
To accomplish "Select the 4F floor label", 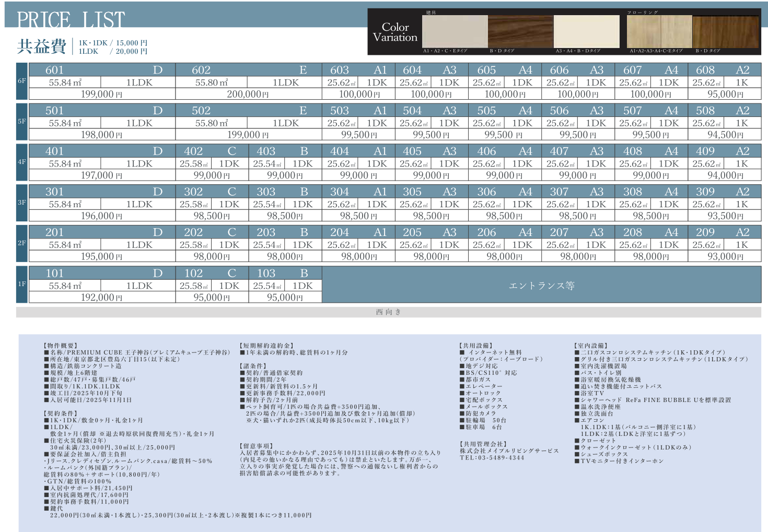I will (x=22, y=162).
